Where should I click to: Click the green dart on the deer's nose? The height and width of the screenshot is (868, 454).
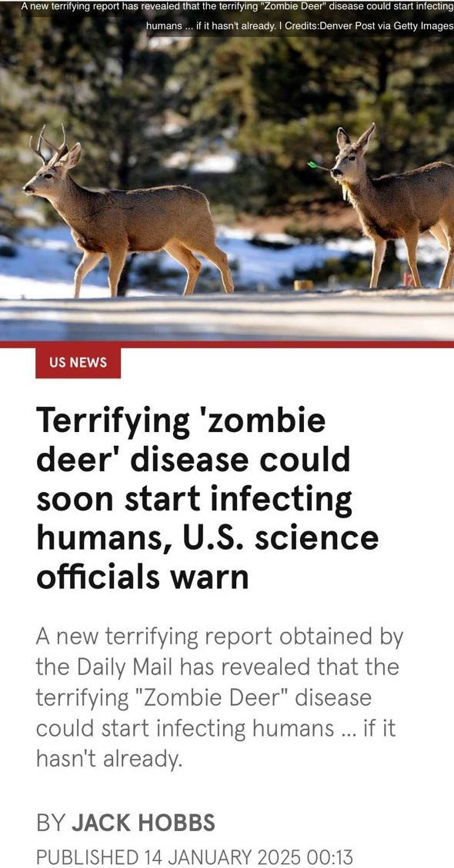[x=319, y=165]
